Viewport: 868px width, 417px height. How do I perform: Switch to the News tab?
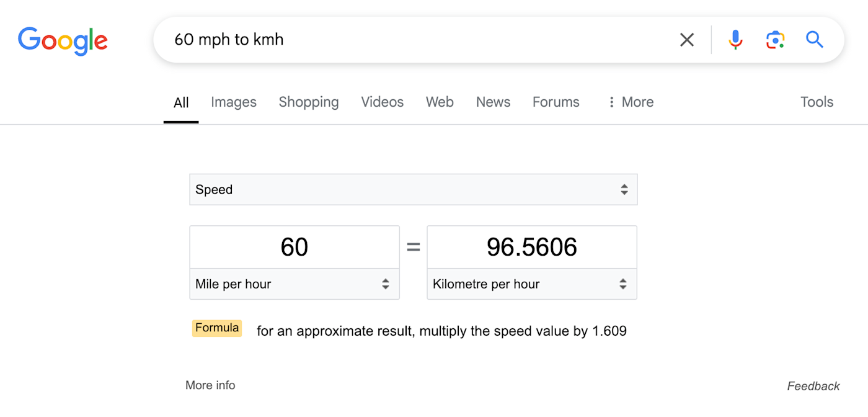[493, 102]
